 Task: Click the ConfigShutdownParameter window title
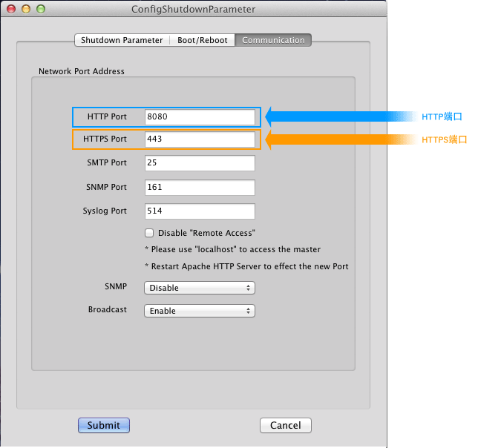[193, 10]
